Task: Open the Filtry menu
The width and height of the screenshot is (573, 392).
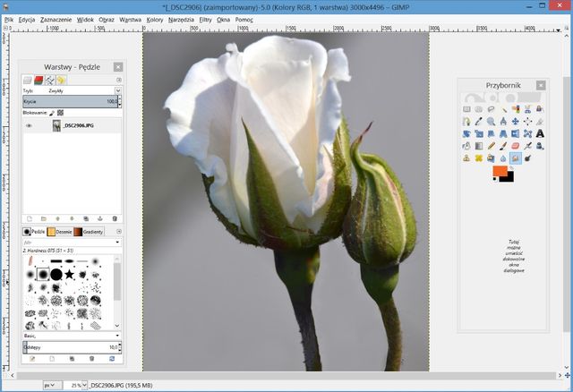Action: point(205,18)
